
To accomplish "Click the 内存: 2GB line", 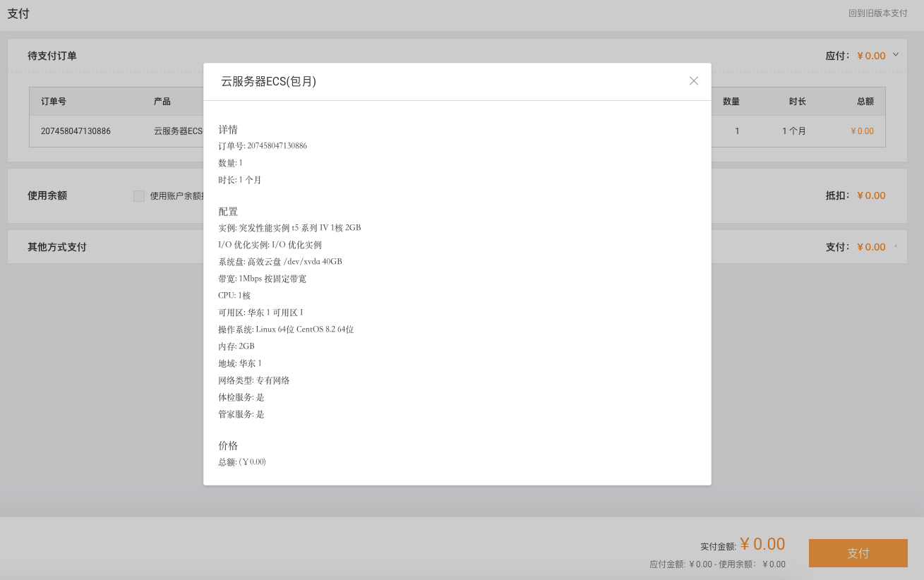I will pos(236,346).
